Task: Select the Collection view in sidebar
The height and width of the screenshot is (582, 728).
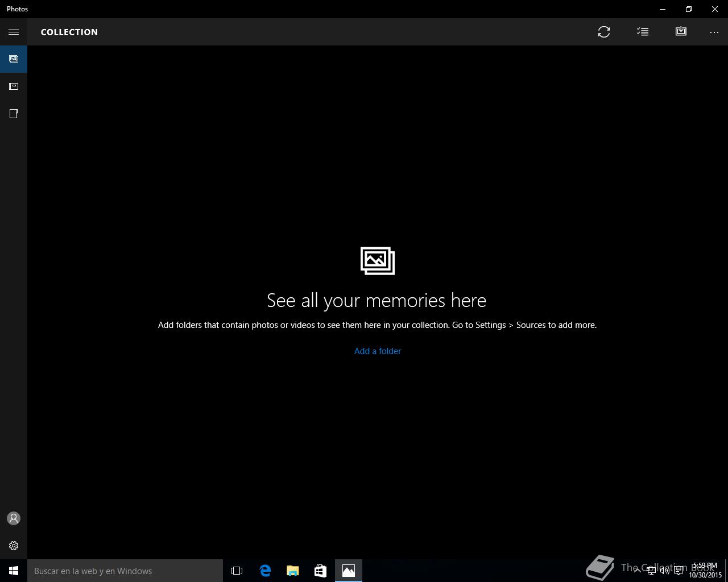Action: [x=14, y=59]
